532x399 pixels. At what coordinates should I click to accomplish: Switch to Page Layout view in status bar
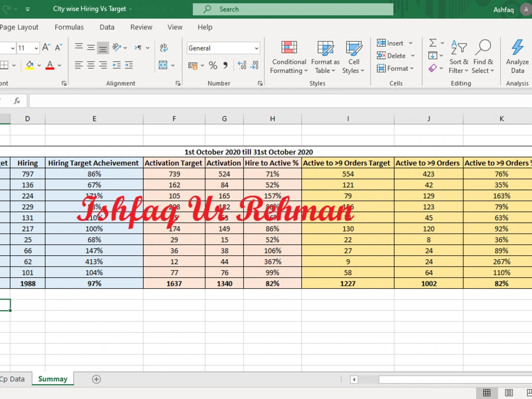(x=509, y=393)
